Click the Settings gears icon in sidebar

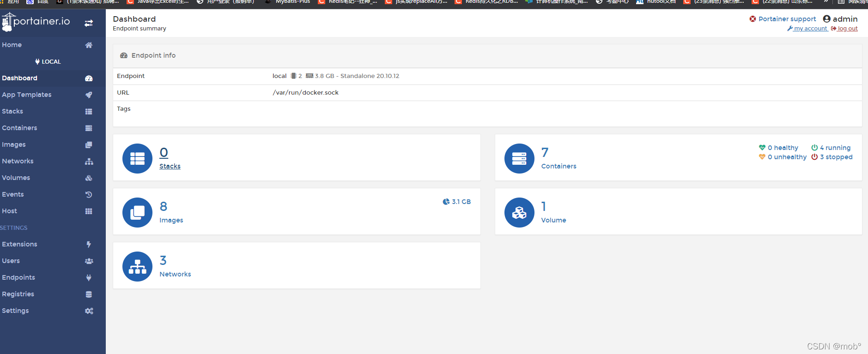point(89,311)
